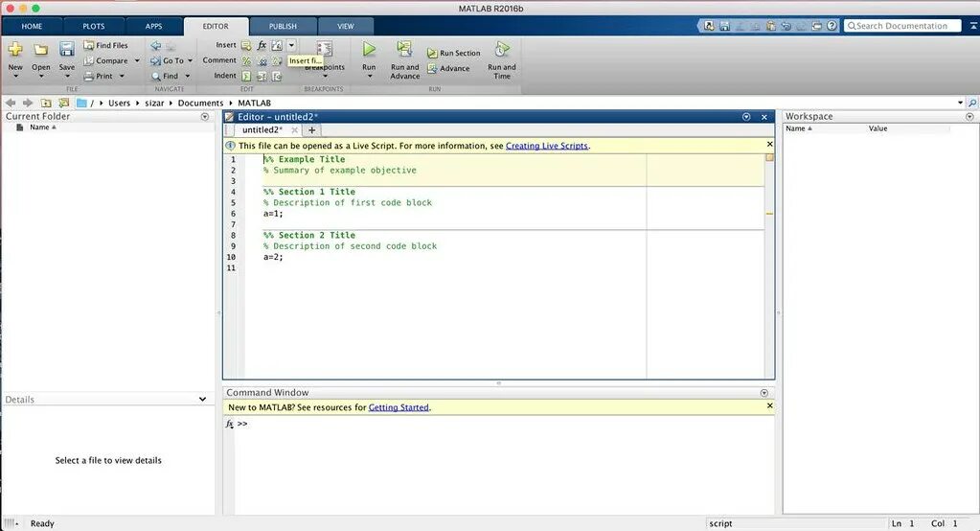Open the Breakpoints menu icon

tap(325, 50)
